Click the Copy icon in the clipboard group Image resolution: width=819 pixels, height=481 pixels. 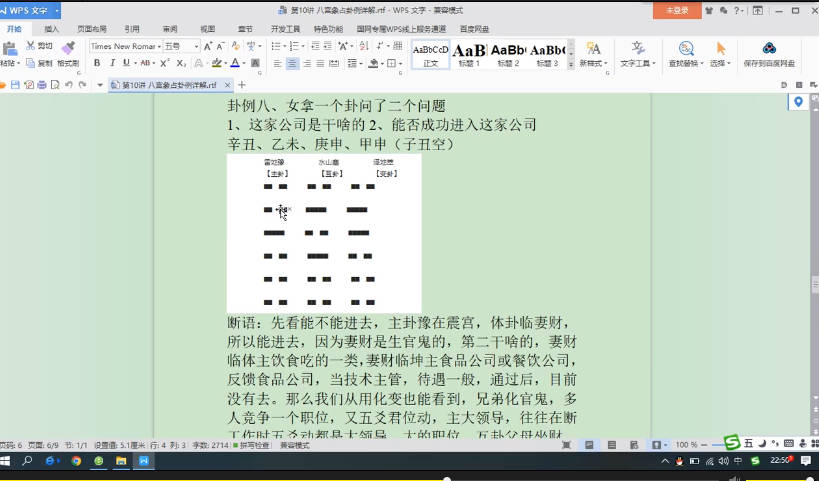pos(31,63)
